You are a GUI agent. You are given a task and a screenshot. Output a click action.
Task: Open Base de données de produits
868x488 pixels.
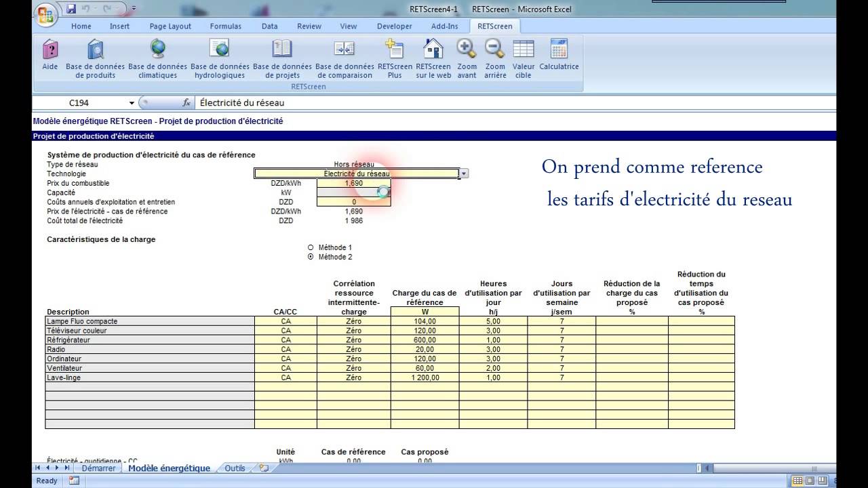tap(95, 58)
